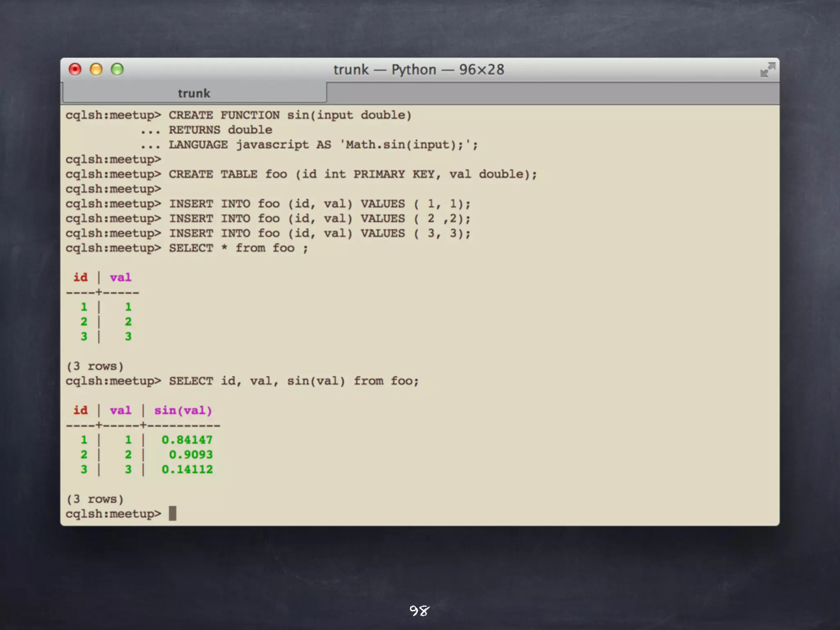The width and height of the screenshot is (840, 630).
Task: Click the 0.9093 result value
Action: pyautogui.click(x=191, y=455)
